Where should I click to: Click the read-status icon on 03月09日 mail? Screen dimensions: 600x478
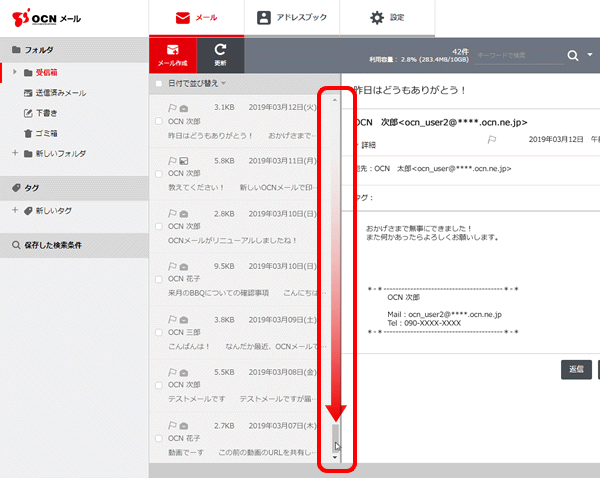(184, 320)
